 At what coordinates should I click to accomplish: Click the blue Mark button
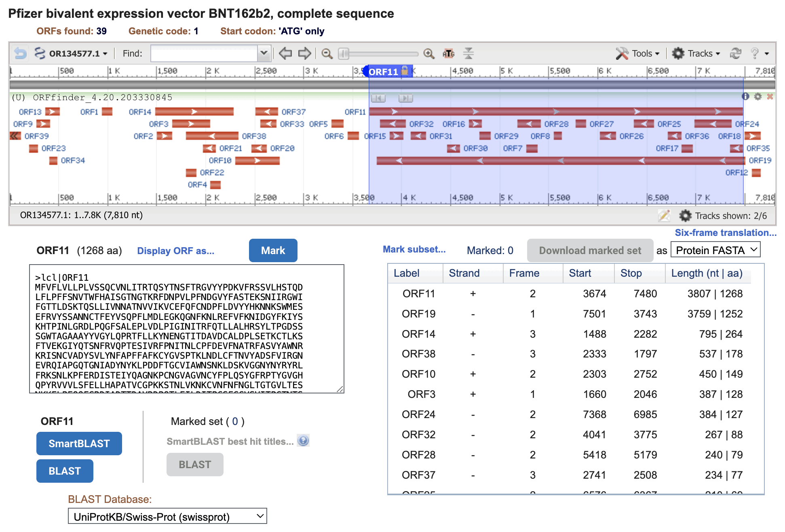(273, 250)
